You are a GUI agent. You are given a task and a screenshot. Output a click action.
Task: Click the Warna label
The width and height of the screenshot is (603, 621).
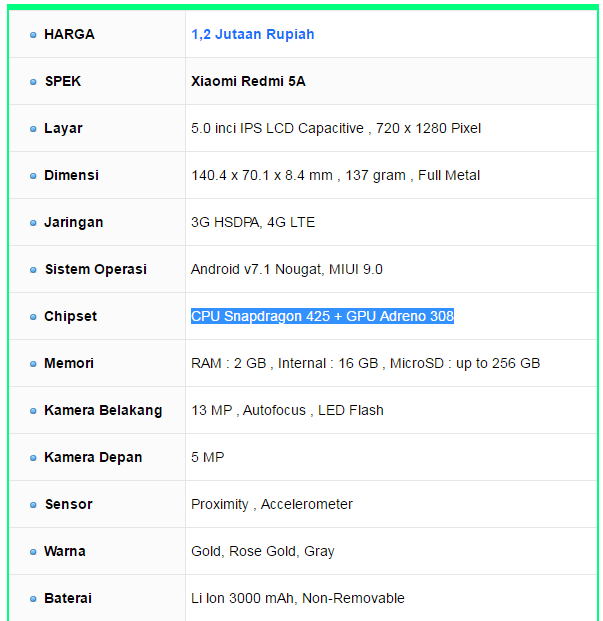(x=65, y=551)
